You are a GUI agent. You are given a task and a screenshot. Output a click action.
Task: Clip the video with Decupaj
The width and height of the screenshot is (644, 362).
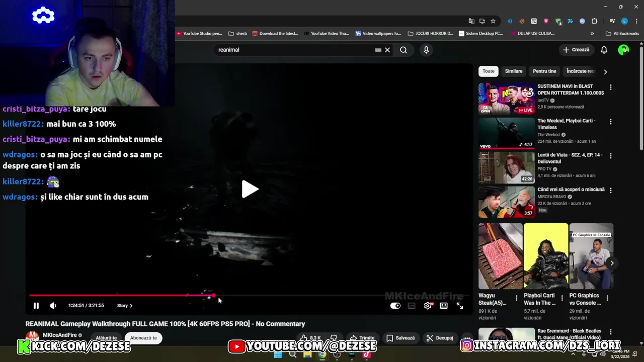coord(440,338)
